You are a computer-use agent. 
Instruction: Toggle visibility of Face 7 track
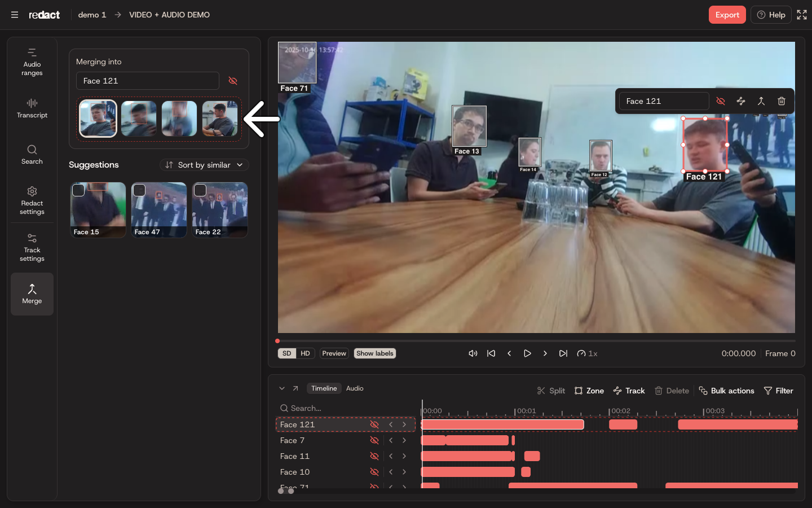[x=374, y=440]
